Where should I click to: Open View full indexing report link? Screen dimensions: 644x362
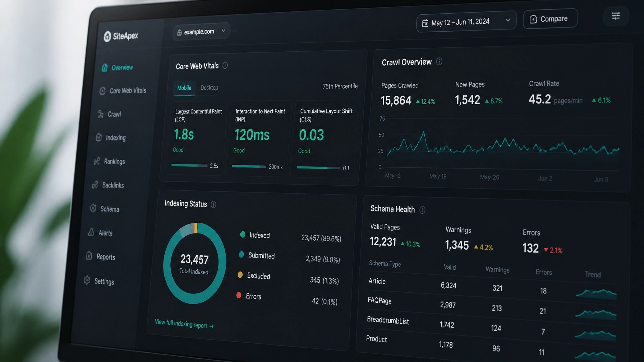tap(184, 324)
